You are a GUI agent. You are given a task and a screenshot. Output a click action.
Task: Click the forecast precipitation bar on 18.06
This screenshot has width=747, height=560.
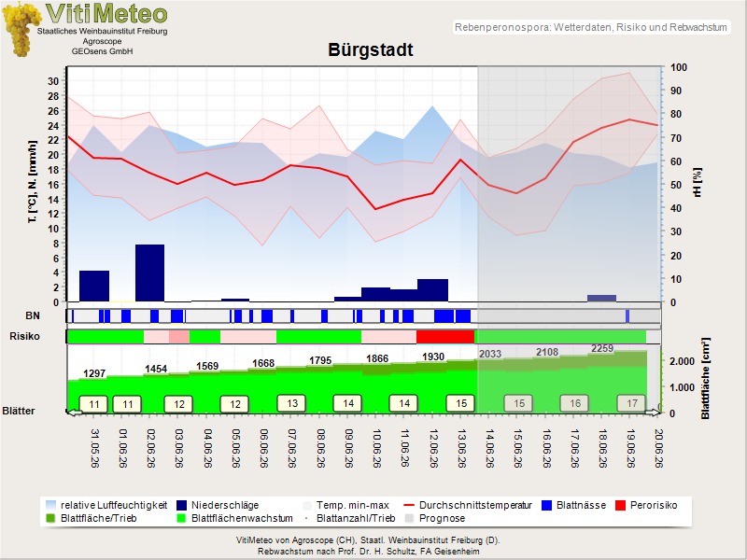click(x=601, y=298)
